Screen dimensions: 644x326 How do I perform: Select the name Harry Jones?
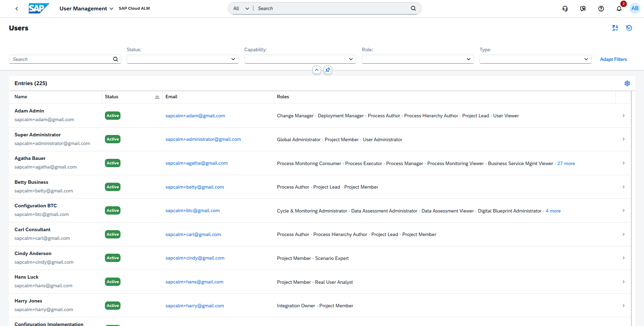(x=28, y=301)
